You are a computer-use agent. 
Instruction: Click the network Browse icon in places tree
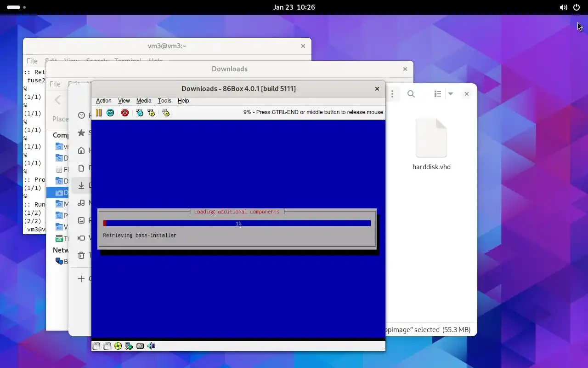59,261
